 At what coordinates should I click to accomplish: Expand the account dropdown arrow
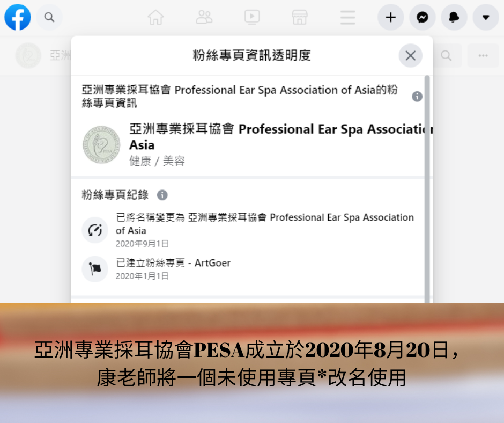(486, 17)
